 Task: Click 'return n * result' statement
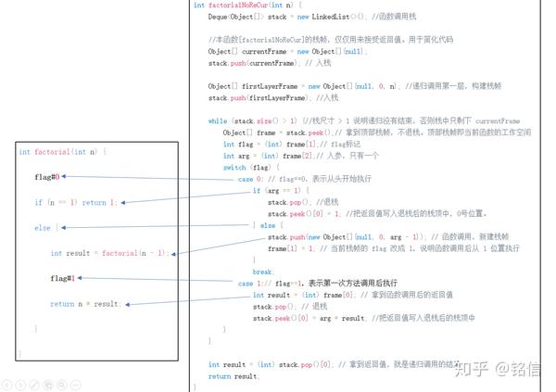[85, 304]
